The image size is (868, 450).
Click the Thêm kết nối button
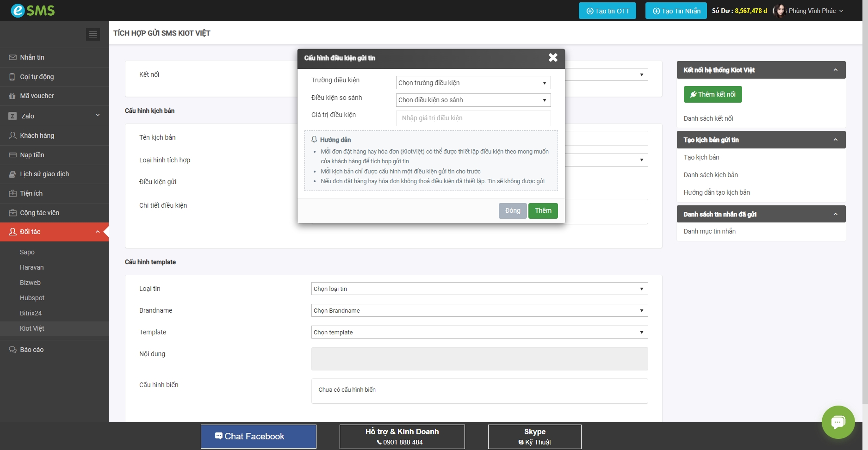tap(713, 94)
